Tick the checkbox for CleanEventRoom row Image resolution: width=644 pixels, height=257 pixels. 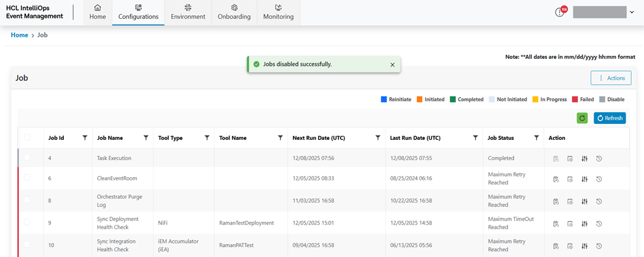click(27, 179)
